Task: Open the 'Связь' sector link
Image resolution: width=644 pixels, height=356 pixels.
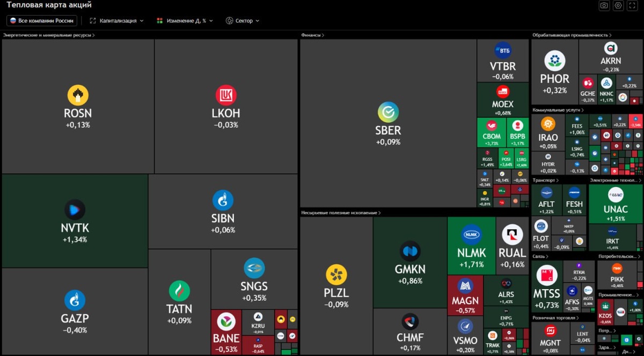Action: (x=540, y=257)
